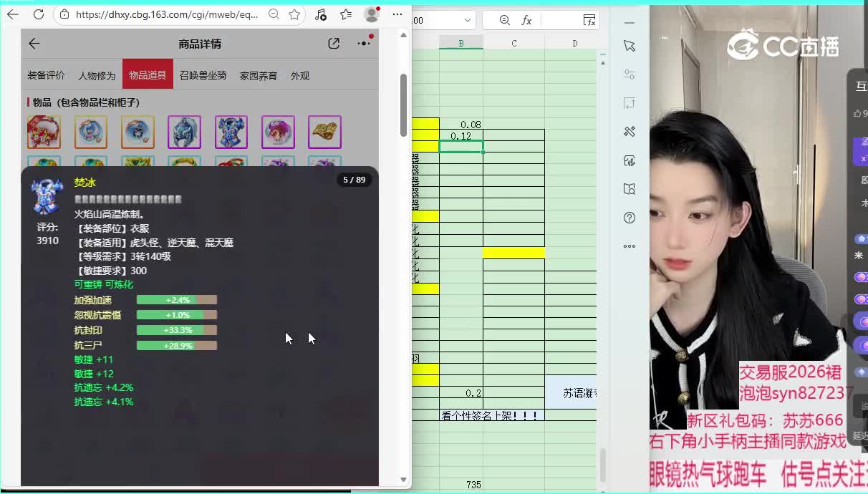Select the arrow pointer tool in the sidebar
Screen dimensions: 868x494
click(x=630, y=46)
